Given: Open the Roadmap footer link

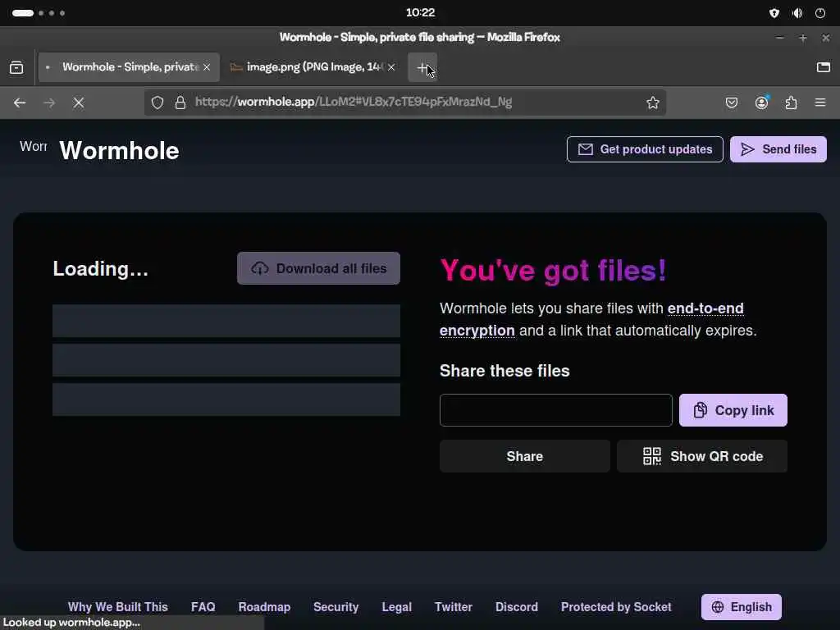Looking at the screenshot, I should (x=264, y=607).
